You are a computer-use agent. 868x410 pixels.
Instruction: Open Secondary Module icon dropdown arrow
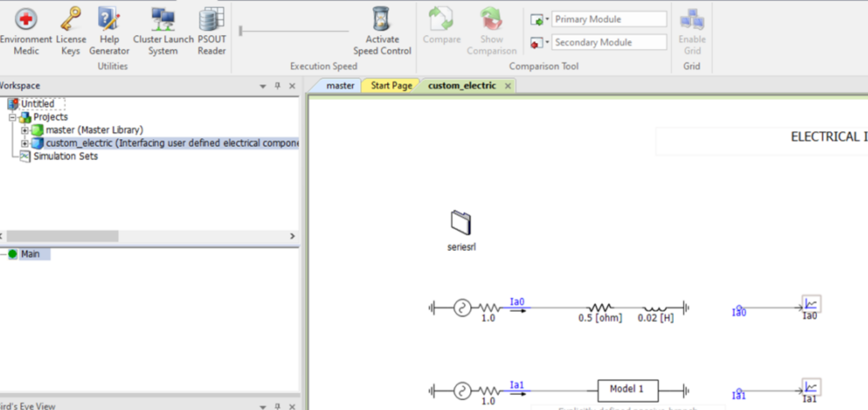point(547,43)
